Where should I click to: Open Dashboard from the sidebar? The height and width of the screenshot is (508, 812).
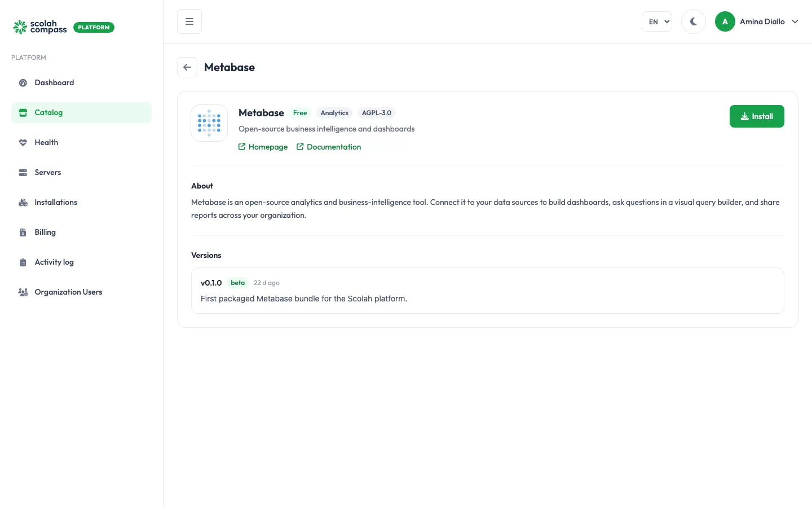click(x=81, y=83)
